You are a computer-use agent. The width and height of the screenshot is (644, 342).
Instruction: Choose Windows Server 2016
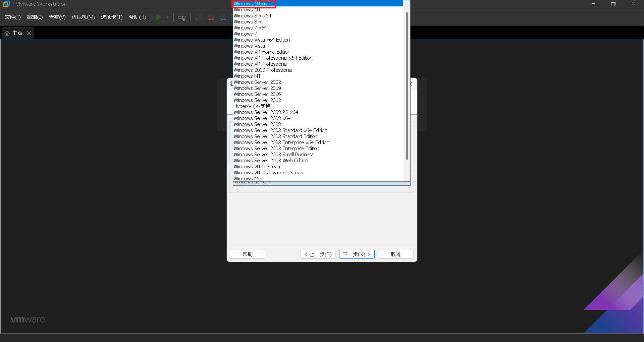coord(318,94)
